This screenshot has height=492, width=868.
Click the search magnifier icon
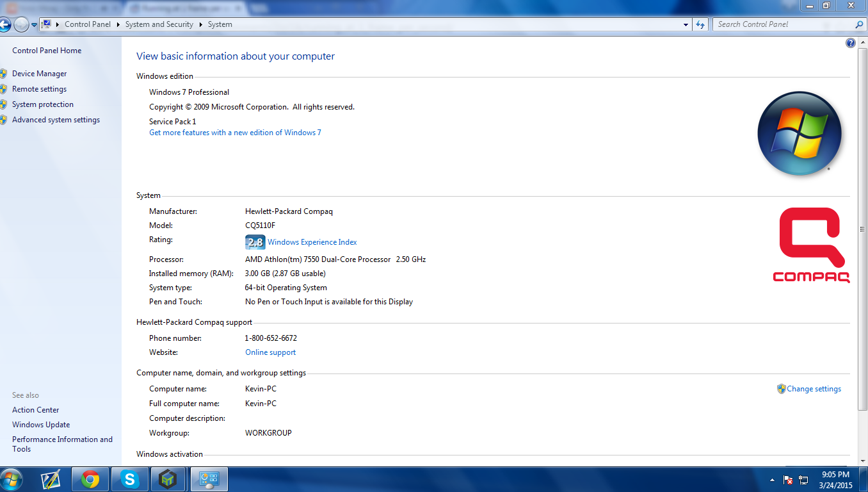coord(859,24)
